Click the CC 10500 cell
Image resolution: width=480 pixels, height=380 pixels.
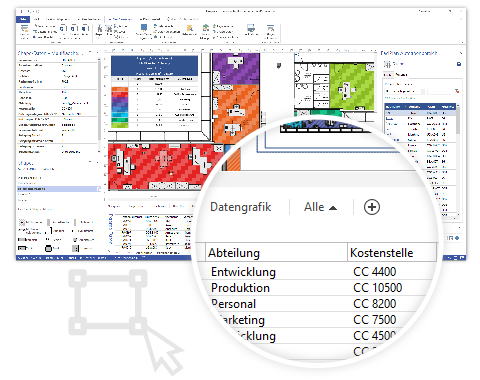(378, 288)
